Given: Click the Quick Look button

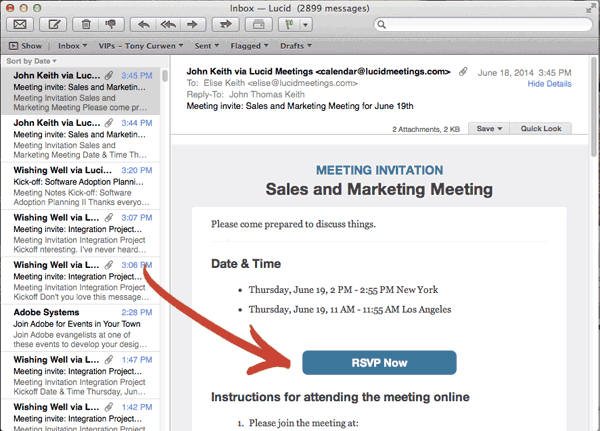Looking at the screenshot, I should point(541,129).
